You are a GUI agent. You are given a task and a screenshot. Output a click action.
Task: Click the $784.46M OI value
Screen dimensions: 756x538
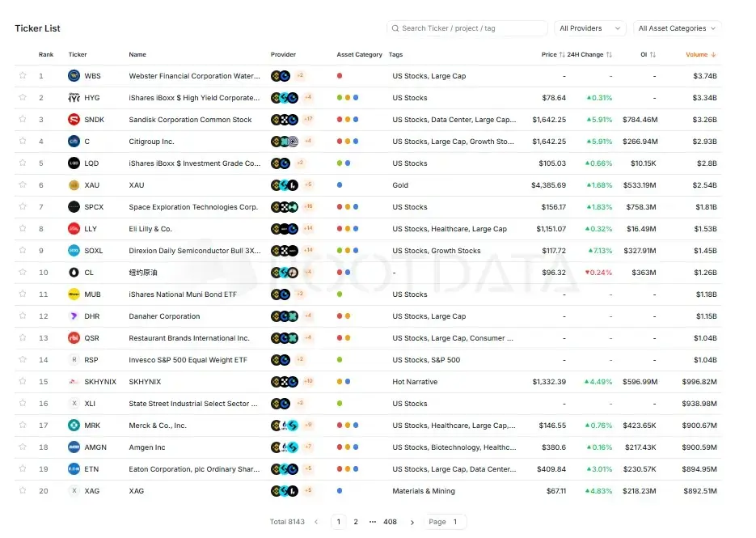tap(640, 120)
